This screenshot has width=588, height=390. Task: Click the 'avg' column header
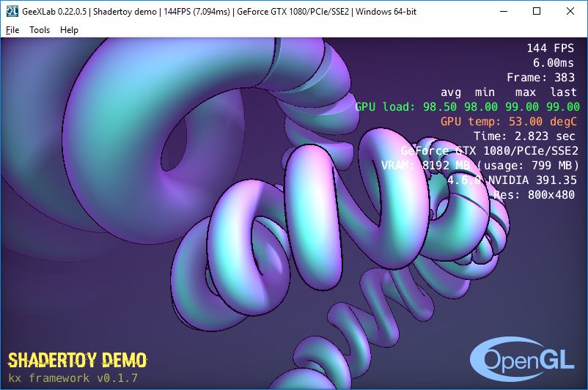pyautogui.click(x=451, y=92)
